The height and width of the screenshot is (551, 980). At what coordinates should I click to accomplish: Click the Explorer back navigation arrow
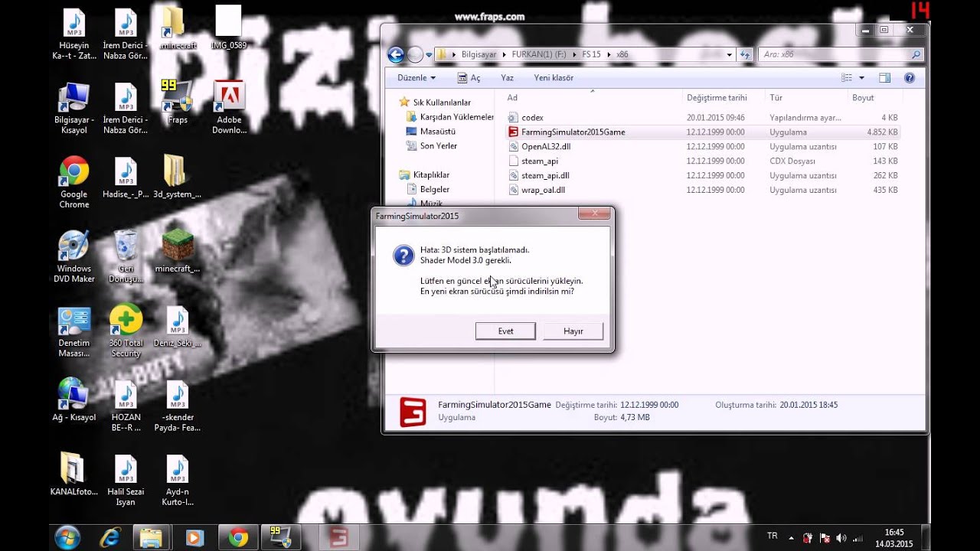click(x=396, y=54)
